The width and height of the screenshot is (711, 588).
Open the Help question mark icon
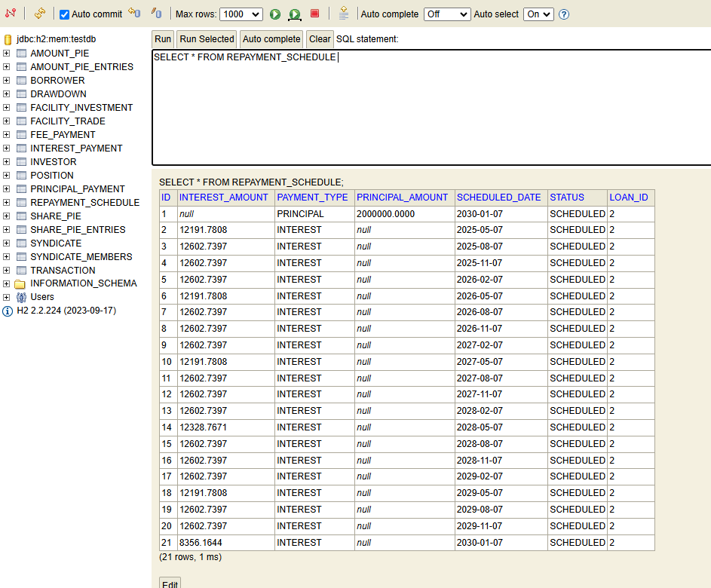[564, 14]
